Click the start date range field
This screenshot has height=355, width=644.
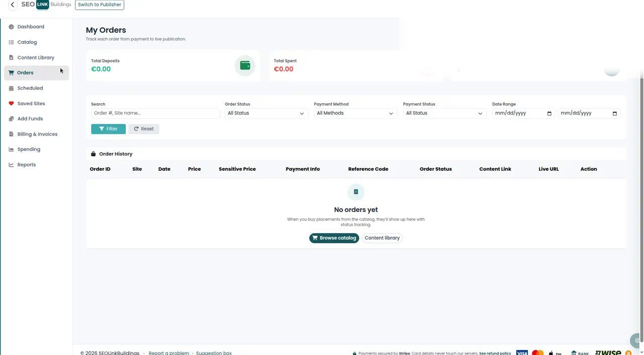point(524,113)
